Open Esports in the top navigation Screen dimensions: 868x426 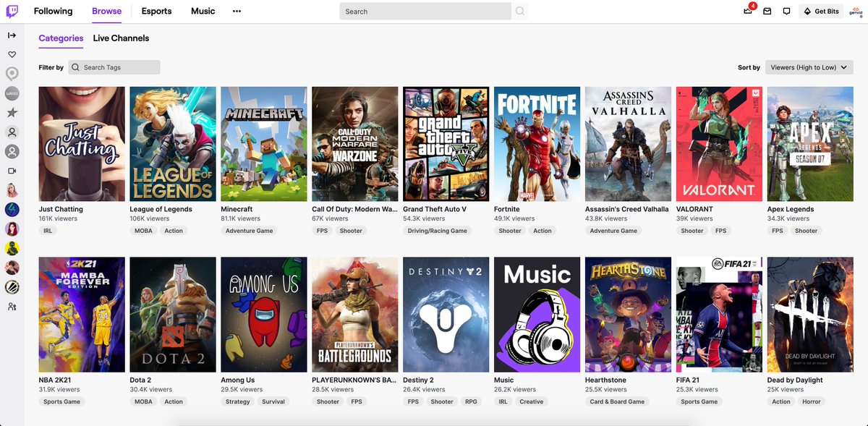[156, 11]
